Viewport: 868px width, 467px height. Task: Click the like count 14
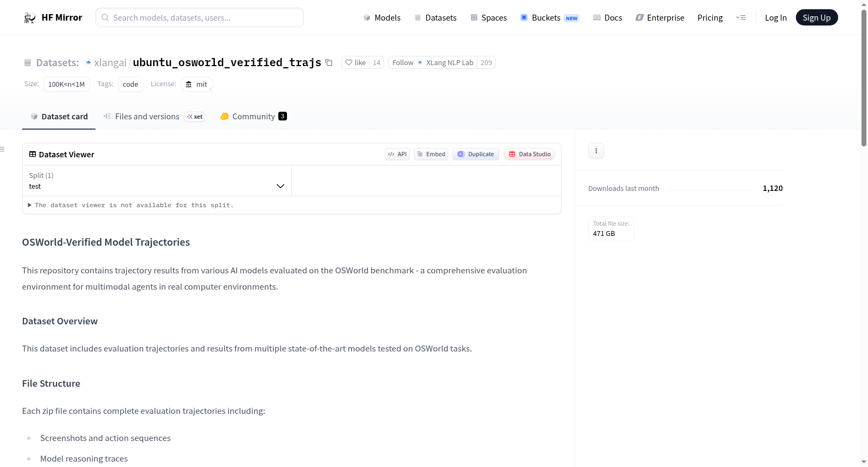point(376,62)
